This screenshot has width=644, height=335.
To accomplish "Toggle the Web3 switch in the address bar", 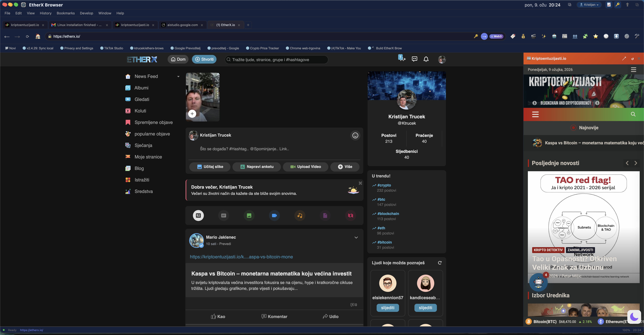I will tap(496, 36).
